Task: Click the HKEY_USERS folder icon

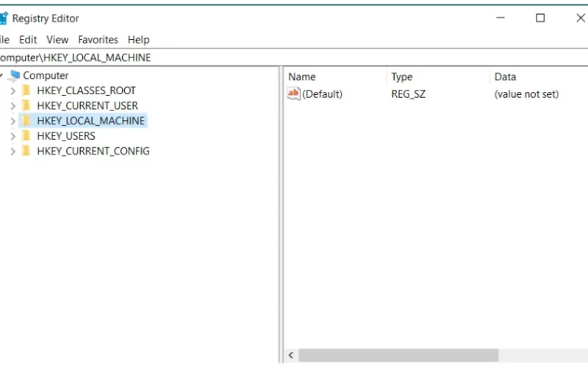Action: [x=26, y=135]
